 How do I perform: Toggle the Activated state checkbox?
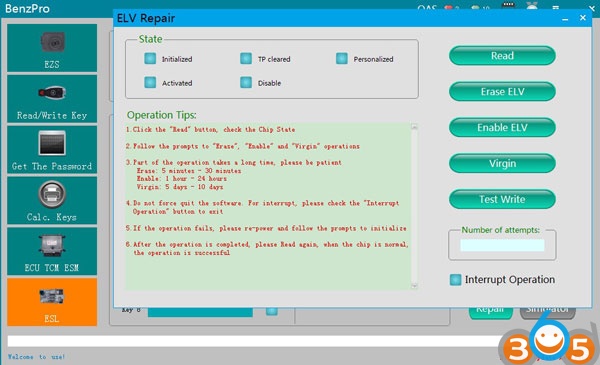[150, 82]
